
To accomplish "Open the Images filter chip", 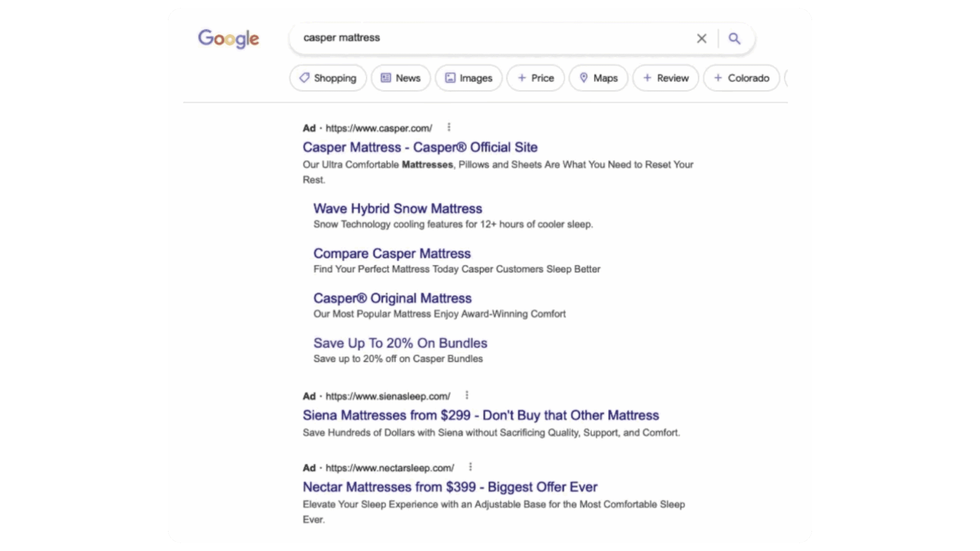I will 468,78.
